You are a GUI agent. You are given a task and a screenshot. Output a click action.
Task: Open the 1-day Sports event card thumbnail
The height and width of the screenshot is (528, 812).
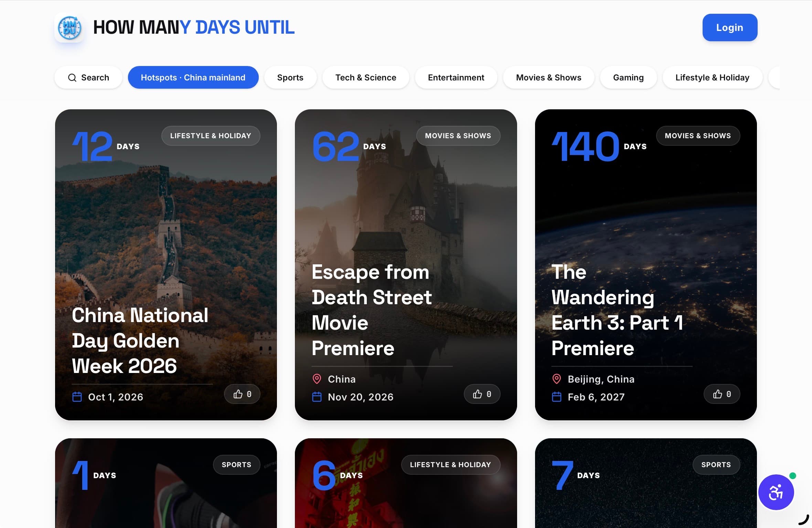tap(166, 483)
